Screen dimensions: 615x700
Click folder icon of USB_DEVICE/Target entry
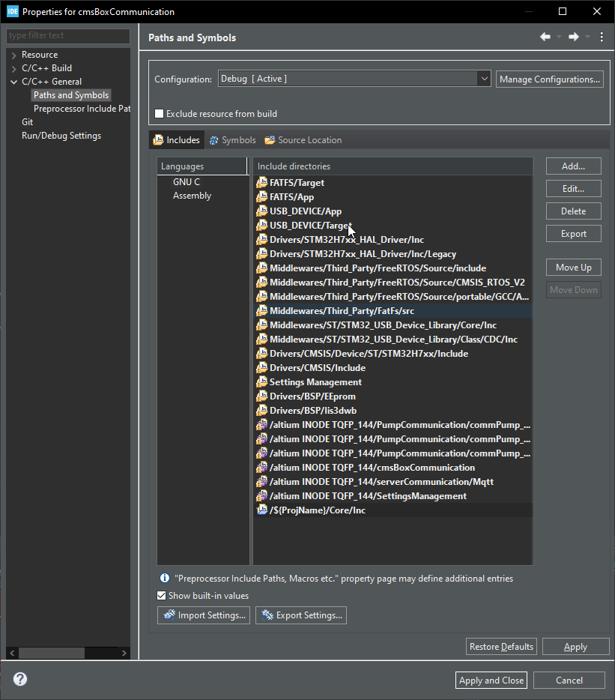(x=262, y=225)
